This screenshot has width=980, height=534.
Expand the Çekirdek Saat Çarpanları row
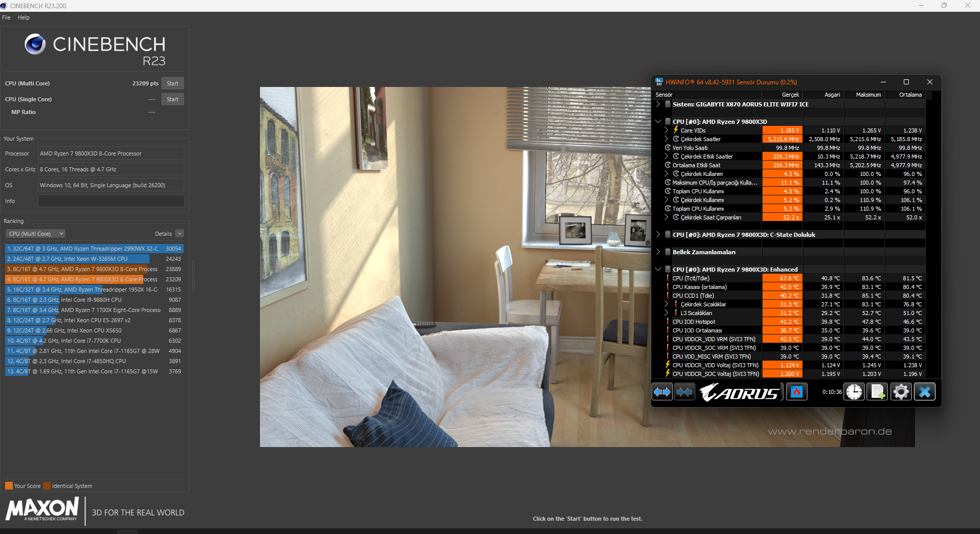point(666,217)
